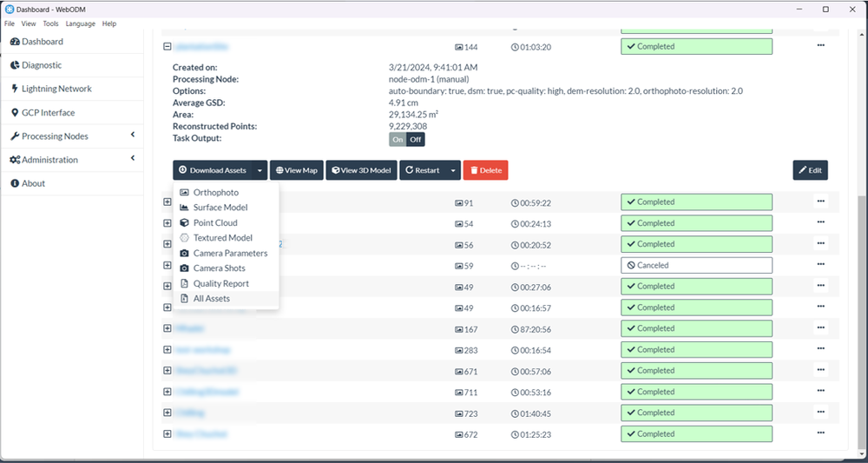Click the clock icon beside 01:03:20
The width and height of the screenshot is (868, 463).
tap(515, 48)
